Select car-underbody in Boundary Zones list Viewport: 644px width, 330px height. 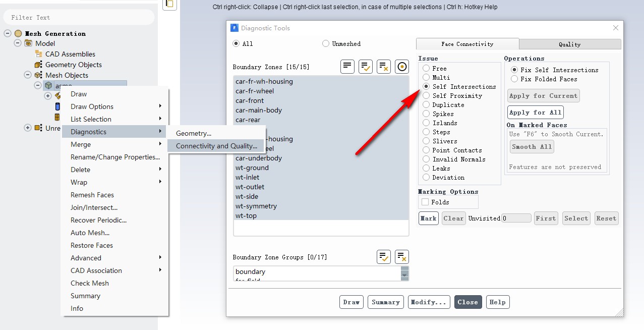click(321, 158)
